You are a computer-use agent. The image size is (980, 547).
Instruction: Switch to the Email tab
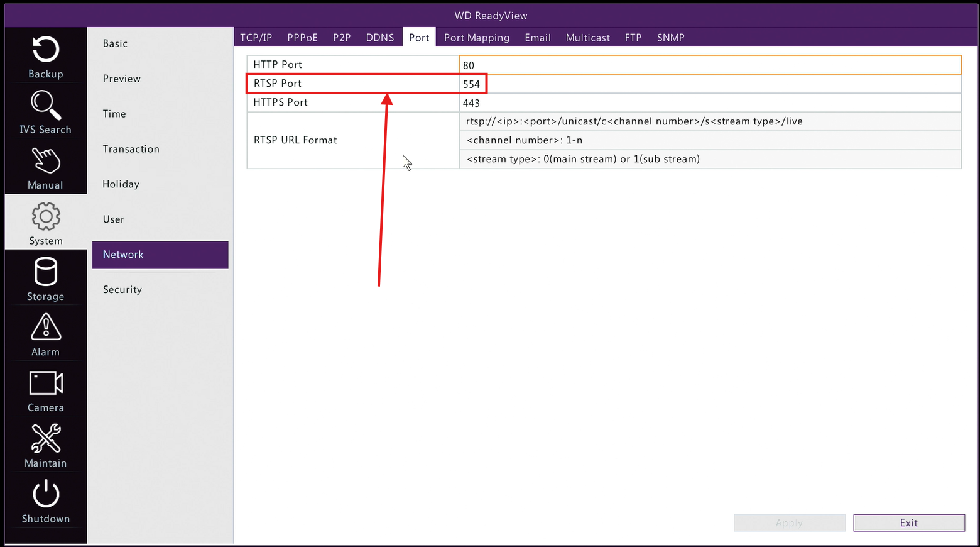(x=538, y=38)
